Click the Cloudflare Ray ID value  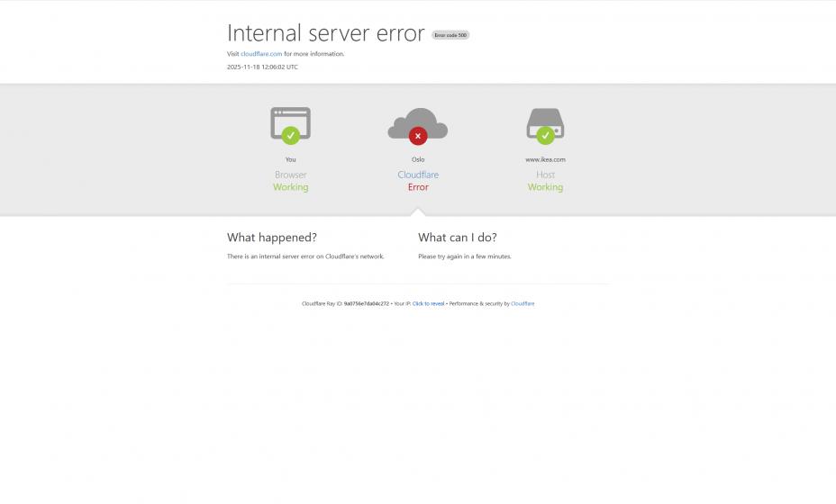coord(367,303)
